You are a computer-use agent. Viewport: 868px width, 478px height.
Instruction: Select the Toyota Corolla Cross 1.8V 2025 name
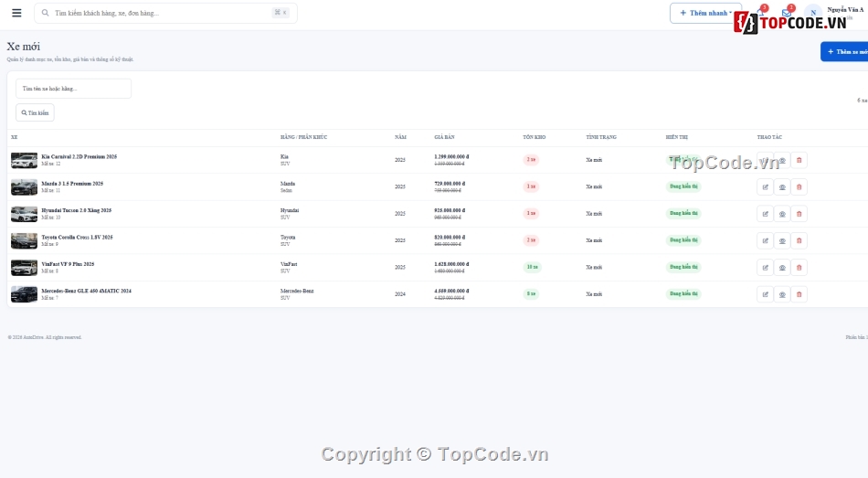click(77, 237)
